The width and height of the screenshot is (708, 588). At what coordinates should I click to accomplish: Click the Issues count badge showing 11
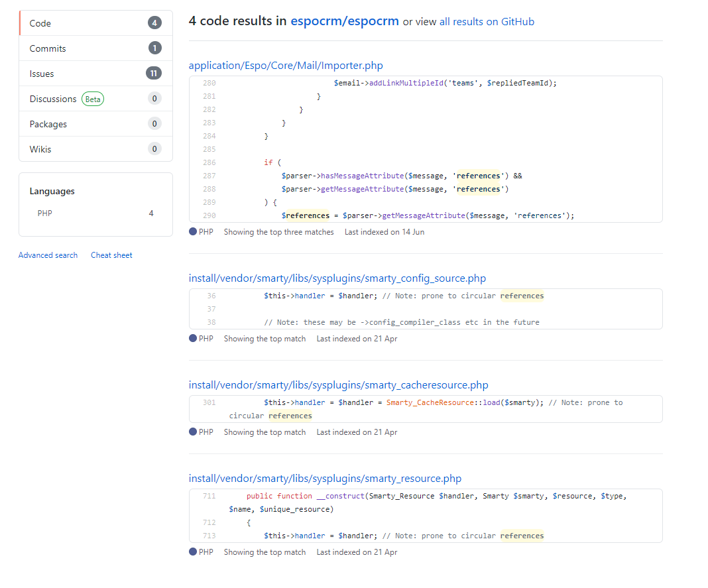click(x=154, y=74)
